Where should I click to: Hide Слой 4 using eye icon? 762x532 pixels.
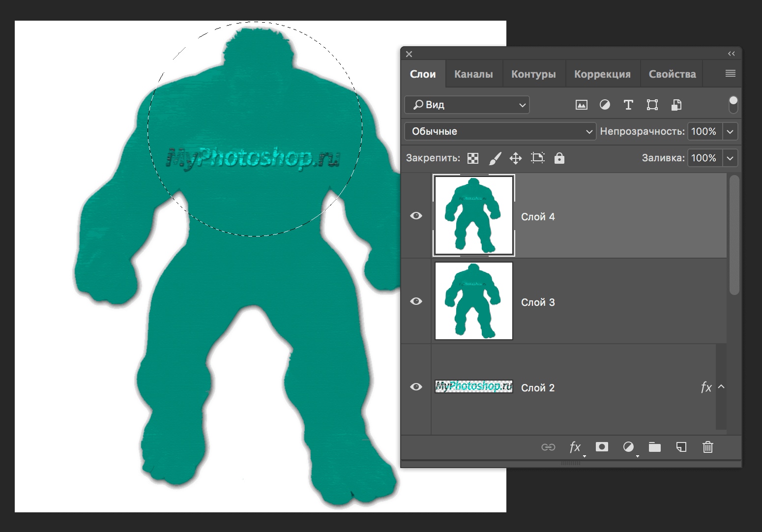pos(416,216)
